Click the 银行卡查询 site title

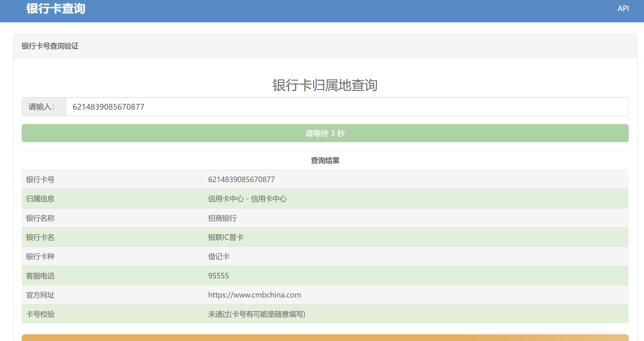point(56,8)
